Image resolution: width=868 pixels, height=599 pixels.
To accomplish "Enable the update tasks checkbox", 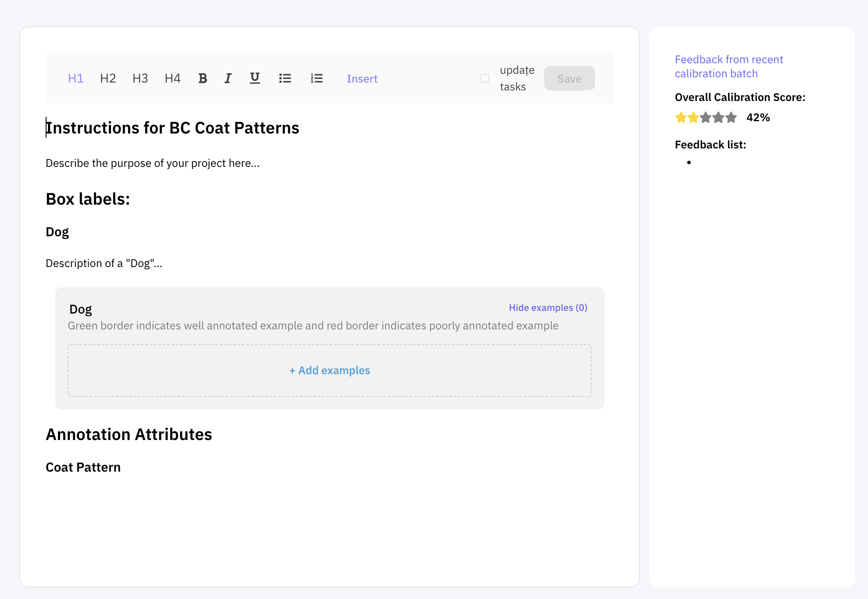I will tap(484, 78).
